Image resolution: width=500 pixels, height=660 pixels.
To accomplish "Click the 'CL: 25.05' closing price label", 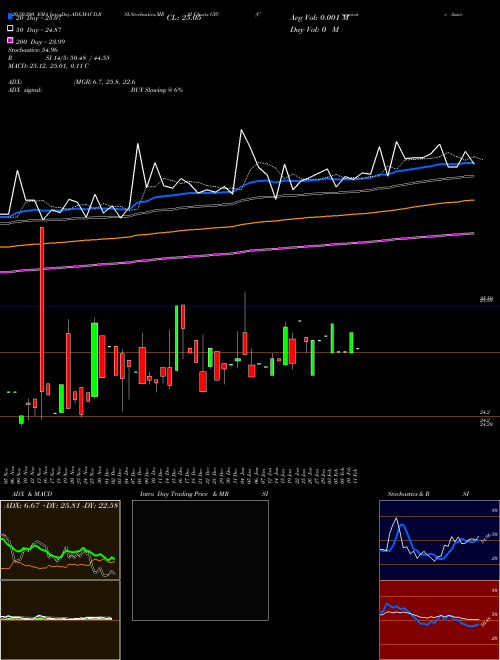I will tap(184, 18).
